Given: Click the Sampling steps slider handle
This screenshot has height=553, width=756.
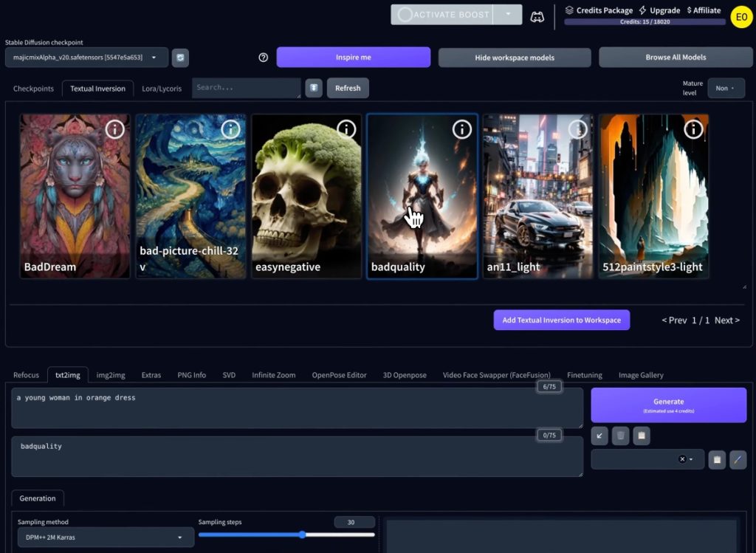Looking at the screenshot, I should pos(303,535).
